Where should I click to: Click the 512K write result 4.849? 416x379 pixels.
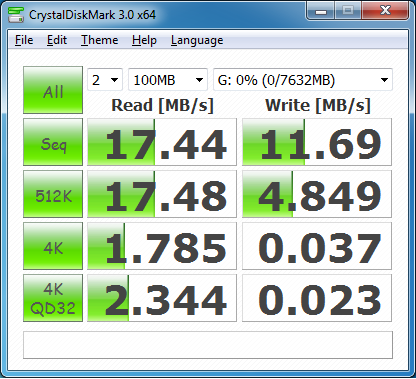(317, 194)
